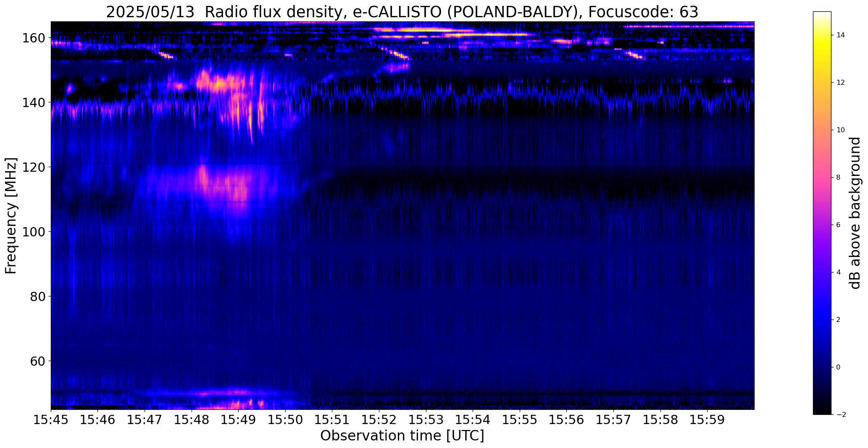
Task: Click the 140 frequency tick label
Action: [x=33, y=102]
